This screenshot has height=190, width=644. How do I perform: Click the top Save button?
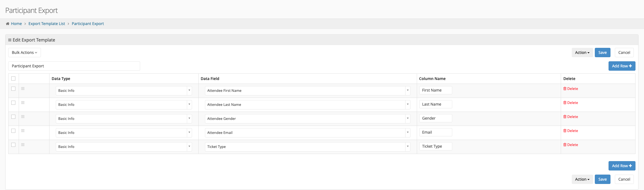pos(603,53)
